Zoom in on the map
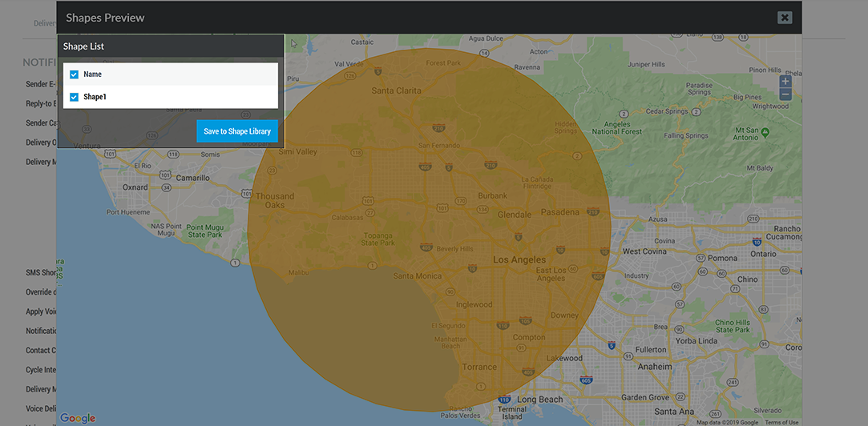This screenshot has width=868, height=426. point(785,81)
